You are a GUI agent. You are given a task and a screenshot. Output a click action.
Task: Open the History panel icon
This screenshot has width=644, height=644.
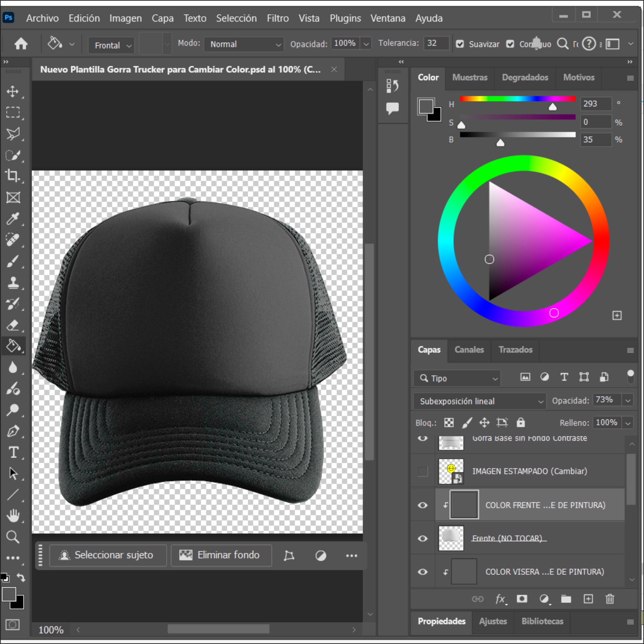pos(392,86)
